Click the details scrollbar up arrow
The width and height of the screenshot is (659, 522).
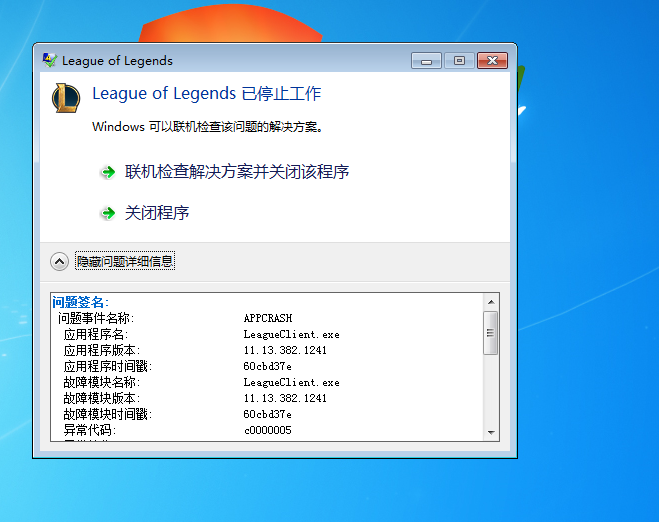point(491,302)
